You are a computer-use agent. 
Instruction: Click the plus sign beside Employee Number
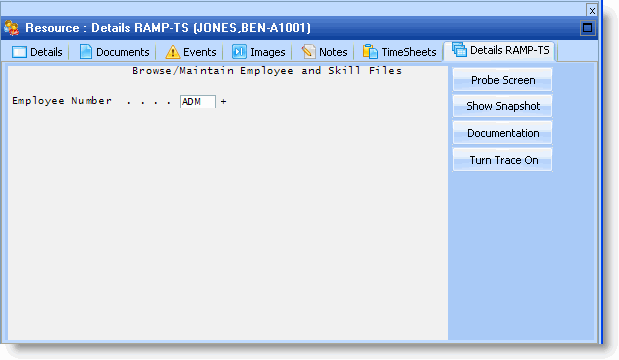click(223, 101)
